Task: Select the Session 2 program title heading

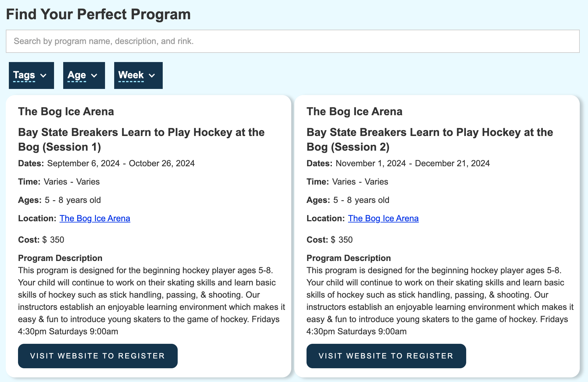Action: click(x=430, y=140)
